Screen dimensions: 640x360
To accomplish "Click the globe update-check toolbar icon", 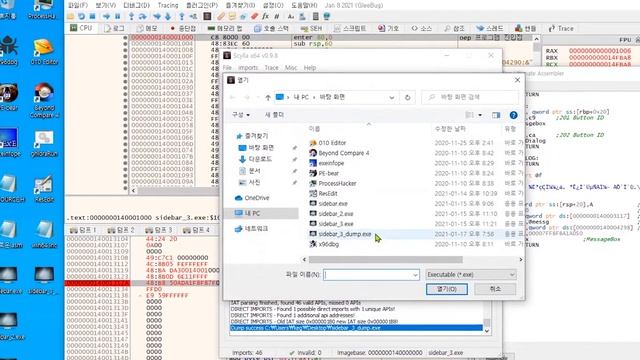I will click(x=327, y=16).
